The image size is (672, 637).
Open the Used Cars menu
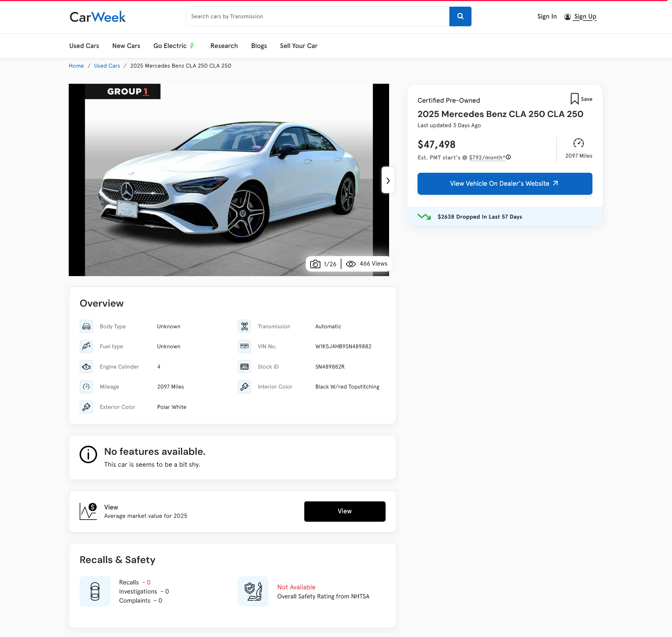click(x=84, y=46)
